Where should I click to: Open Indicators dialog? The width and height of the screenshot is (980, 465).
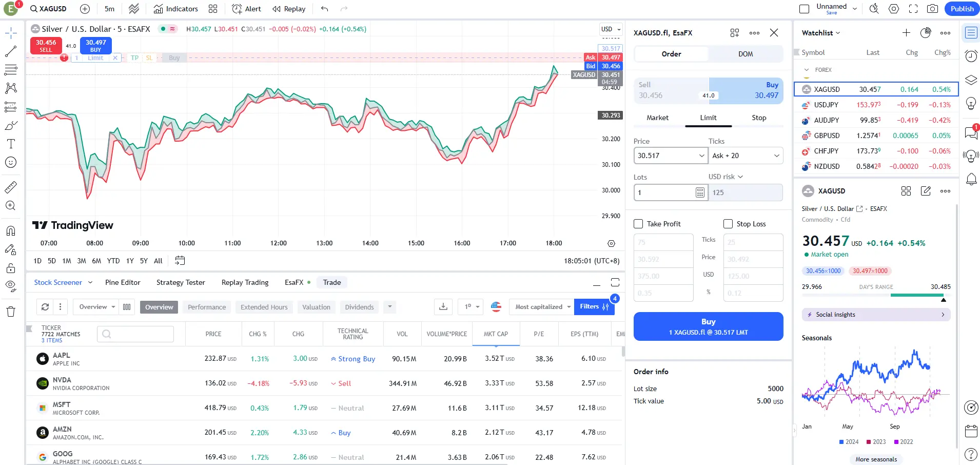(175, 9)
